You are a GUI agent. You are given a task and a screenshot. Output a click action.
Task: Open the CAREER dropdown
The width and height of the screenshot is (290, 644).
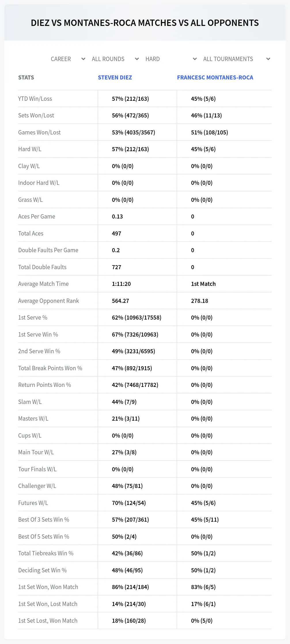click(x=68, y=59)
